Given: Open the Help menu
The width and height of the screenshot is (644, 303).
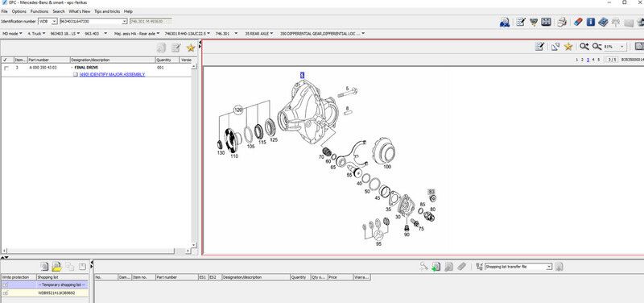Looking at the screenshot, I should [x=128, y=11].
